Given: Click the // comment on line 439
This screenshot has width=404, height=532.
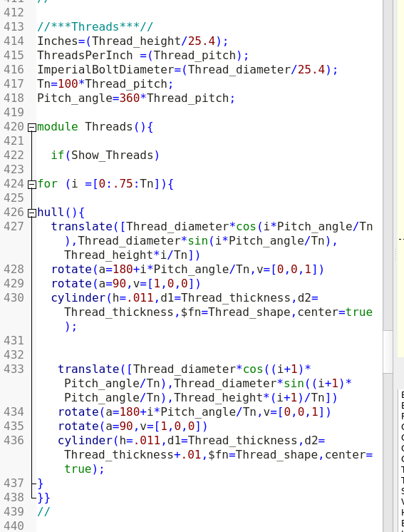Looking at the screenshot, I should [x=44, y=511].
